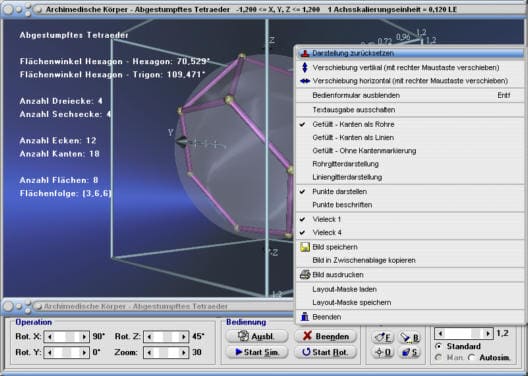Click the 'Anzahl Kanten: 18' text

point(60,154)
